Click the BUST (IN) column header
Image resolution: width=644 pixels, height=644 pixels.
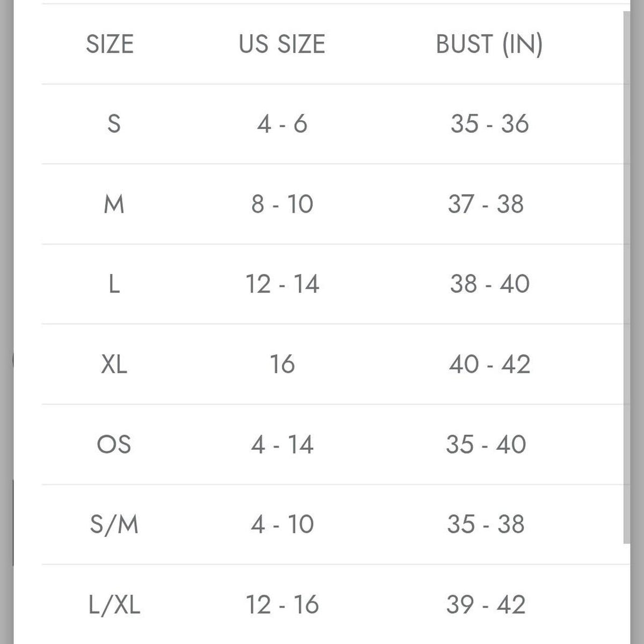point(489,44)
